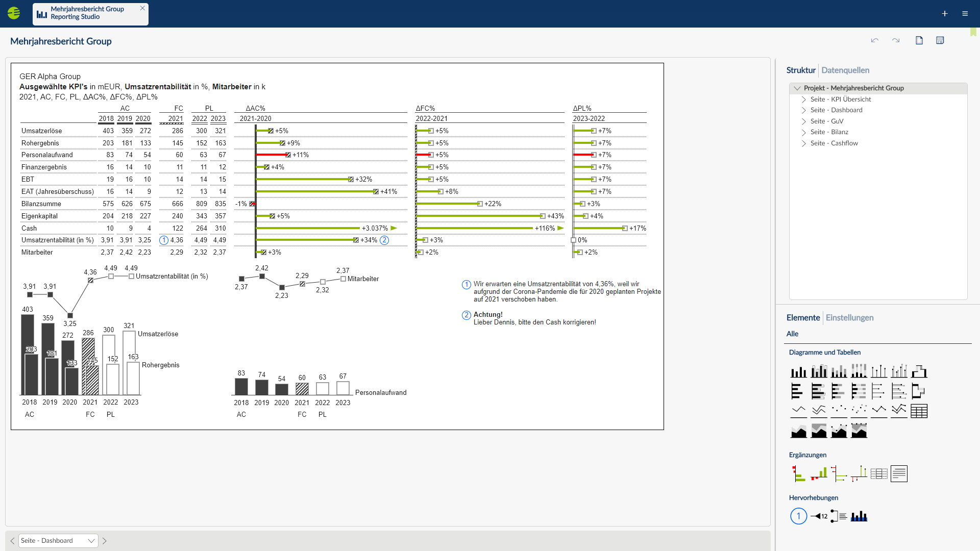Screen dimensions: 980x551
Task: Select the text box element icon
Action: [x=899, y=474]
